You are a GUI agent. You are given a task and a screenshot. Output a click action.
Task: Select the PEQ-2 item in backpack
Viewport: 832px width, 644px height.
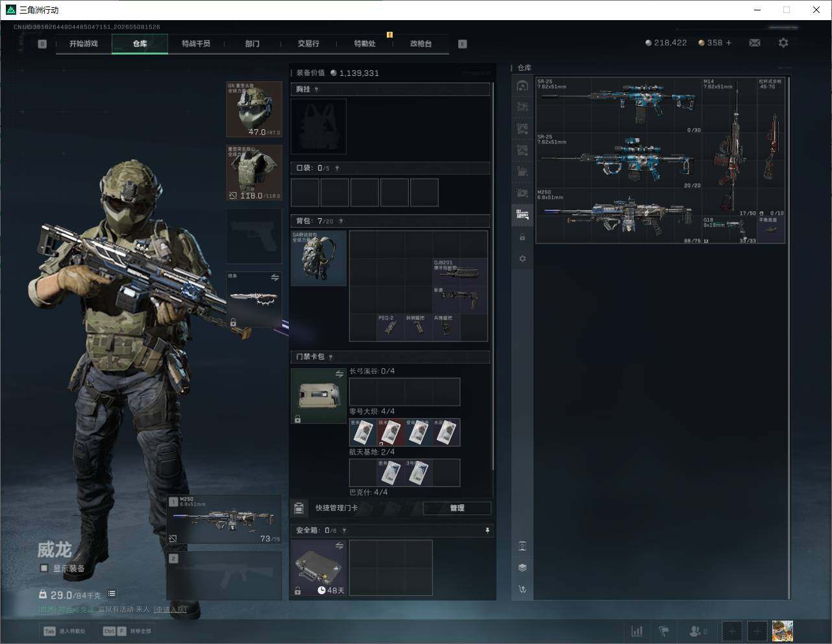point(391,327)
